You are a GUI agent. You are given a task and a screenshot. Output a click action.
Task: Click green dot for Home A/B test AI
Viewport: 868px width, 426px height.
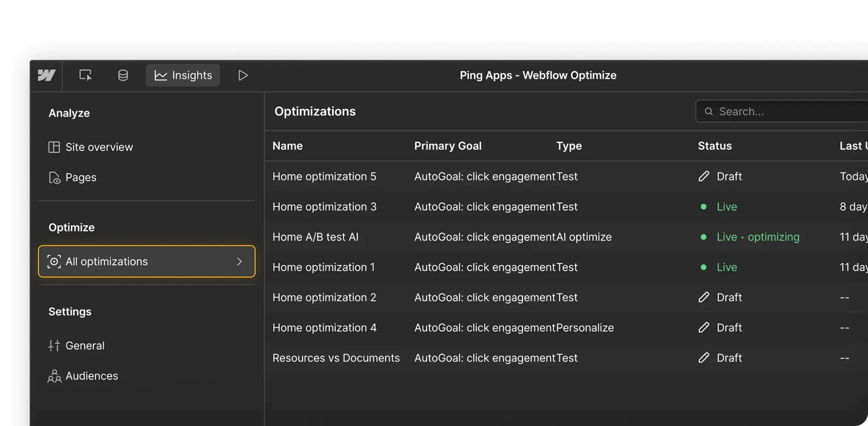[703, 237]
